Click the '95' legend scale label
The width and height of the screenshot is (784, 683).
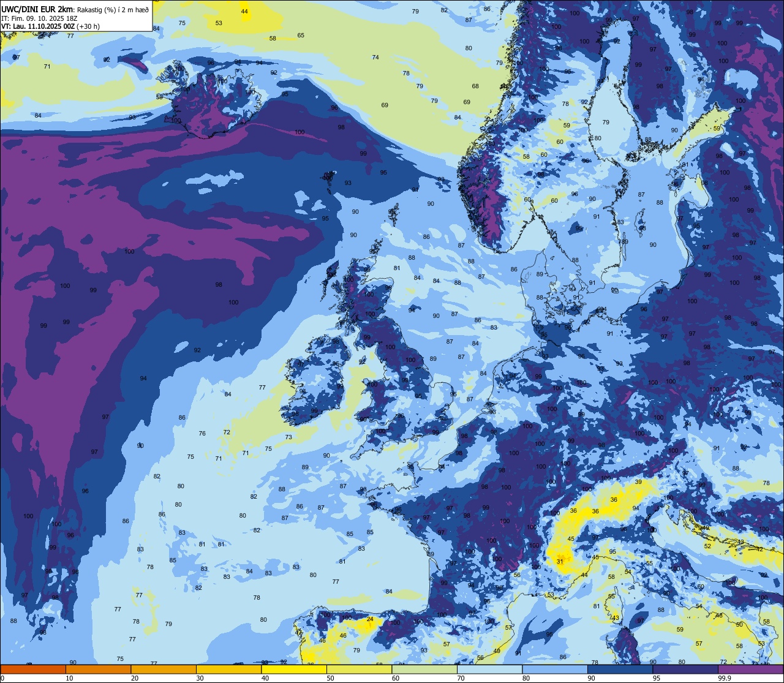point(657,679)
